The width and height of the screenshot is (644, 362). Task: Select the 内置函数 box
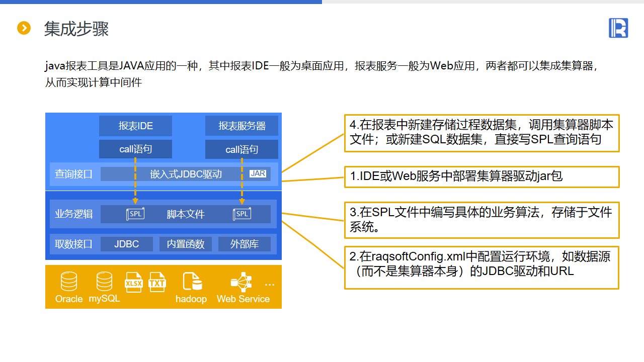186,244
